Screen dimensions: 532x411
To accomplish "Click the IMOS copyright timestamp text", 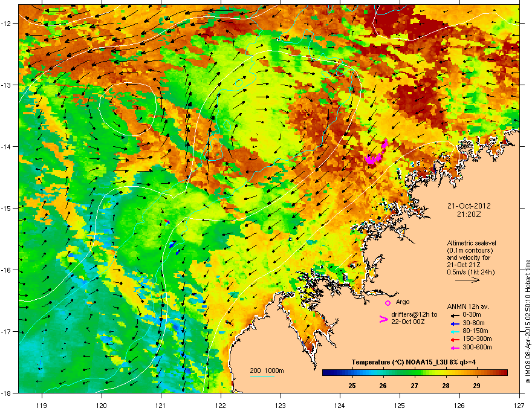I will (528, 322).
